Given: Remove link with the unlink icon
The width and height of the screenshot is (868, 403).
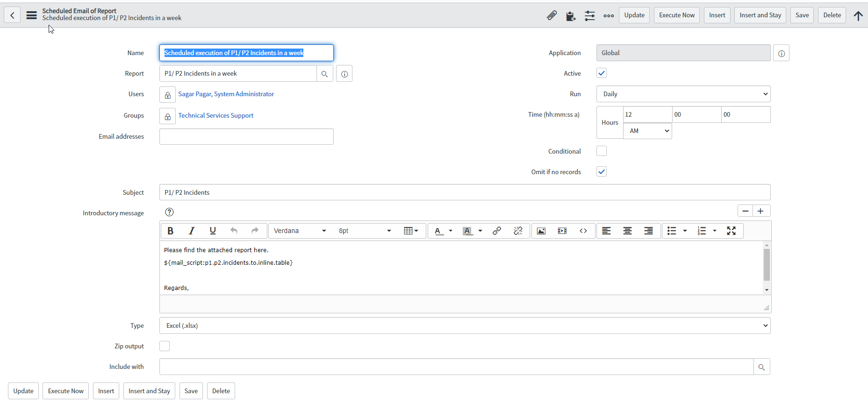Looking at the screenshot, I should coord(518,231).
